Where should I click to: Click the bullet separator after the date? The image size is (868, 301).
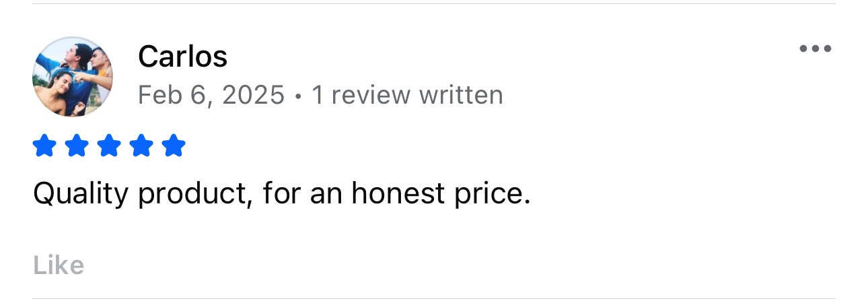[x=298, y=96]
